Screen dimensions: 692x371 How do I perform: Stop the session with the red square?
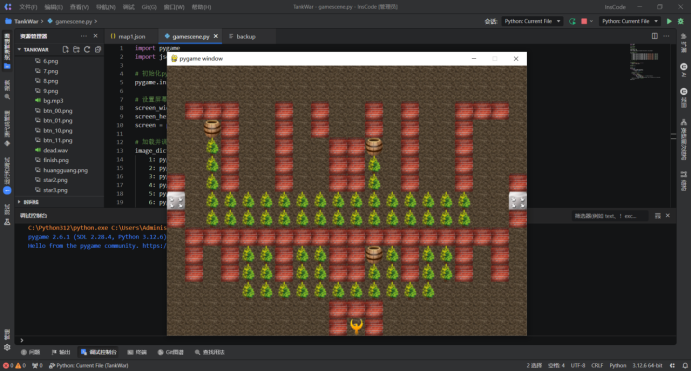[x=584, y=21]
